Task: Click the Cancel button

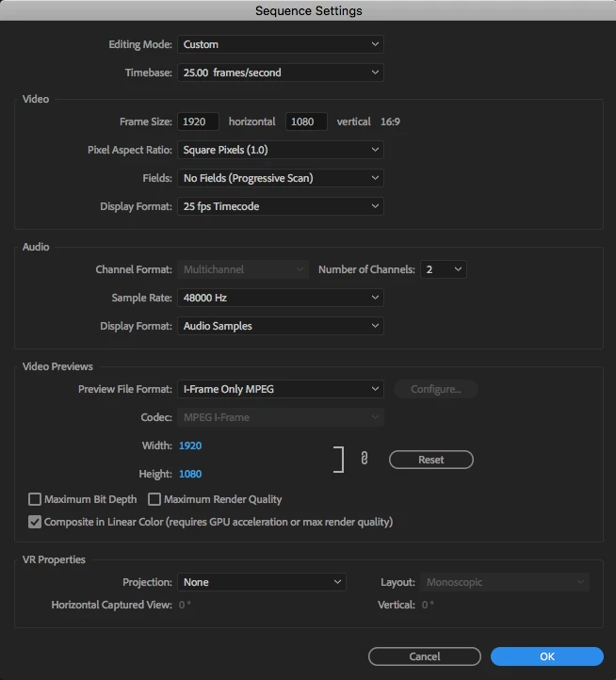Action: [x=425, y=656]
